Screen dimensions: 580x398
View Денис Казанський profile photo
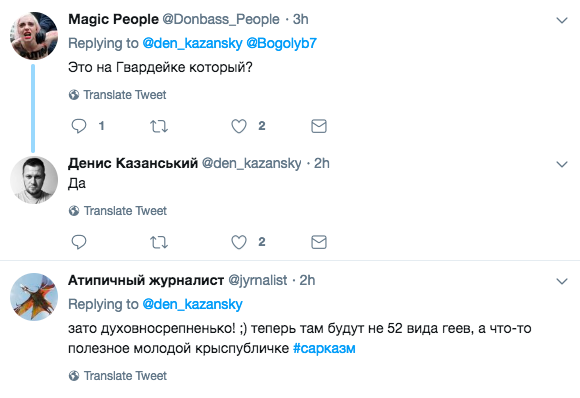click(34, 180)
